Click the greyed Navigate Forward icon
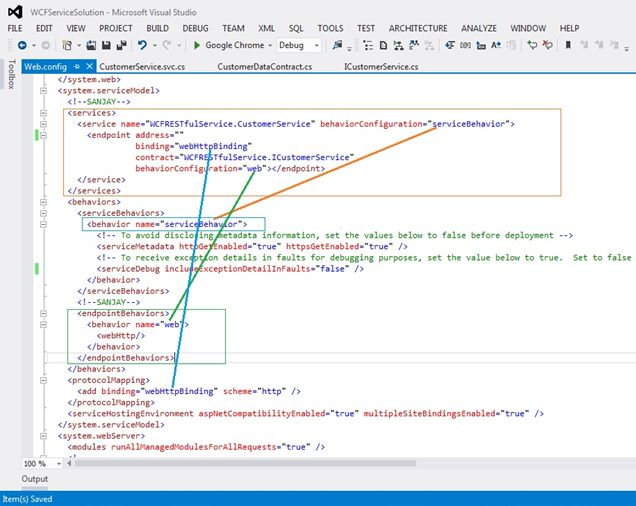Image resolution: width=636 pixels, height=506 pixels. point(46,45)
